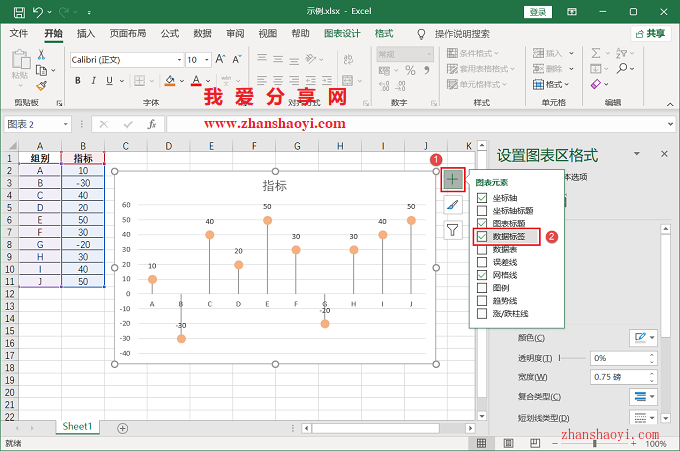Toggle Italic formatting
Screen dimensions: 680x451
point(93,80)
